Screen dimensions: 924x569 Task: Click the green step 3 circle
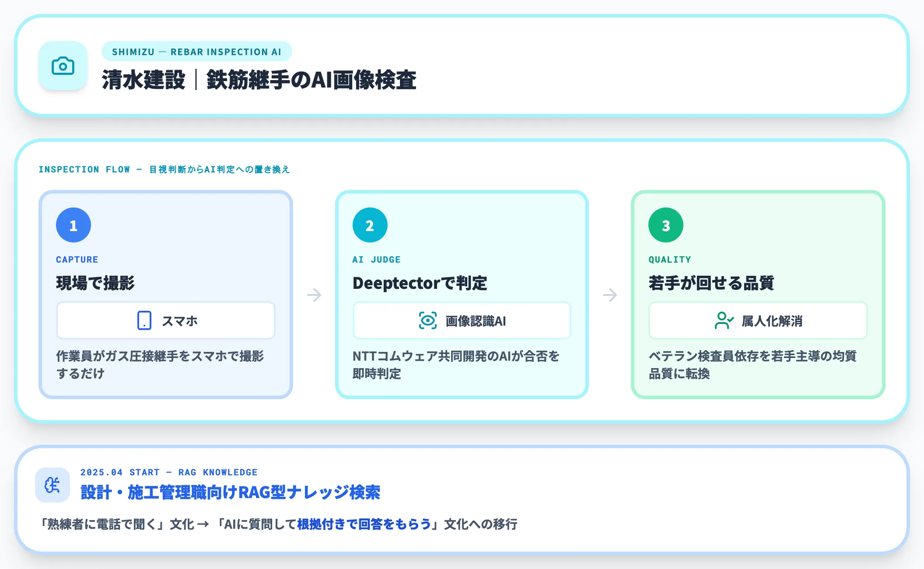tap(666, 225)
